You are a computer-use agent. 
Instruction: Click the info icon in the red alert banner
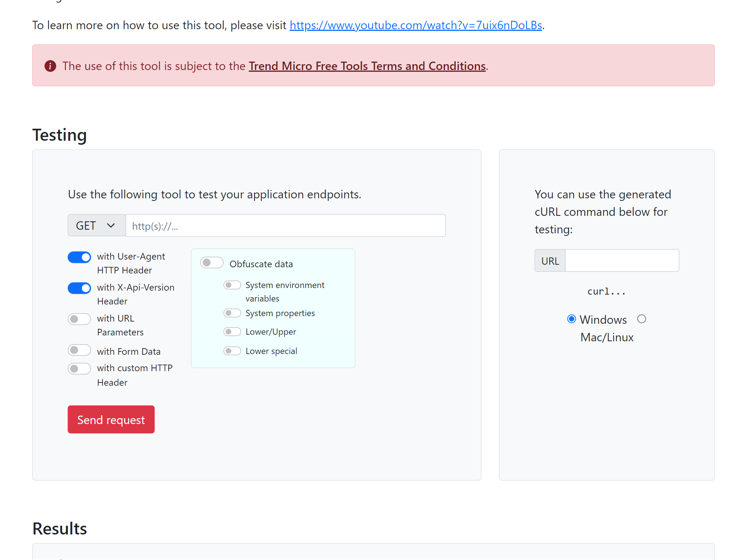point(50,66)
